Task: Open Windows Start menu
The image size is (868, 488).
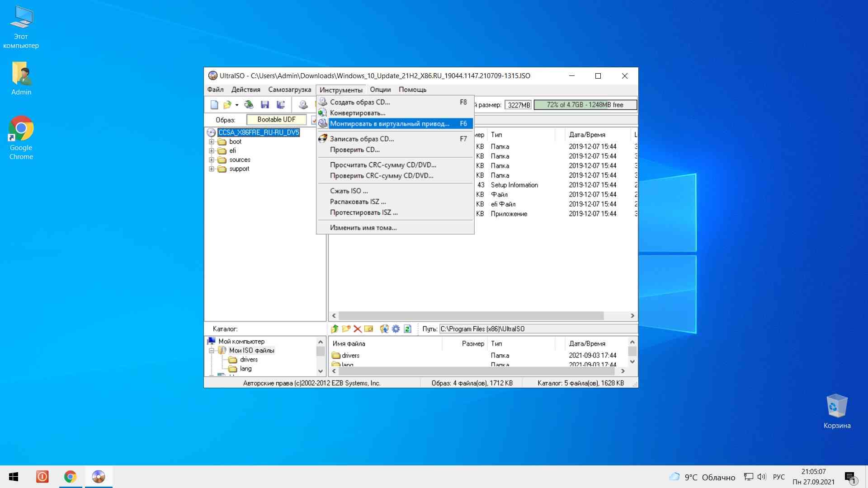Action: (x=14, y=477)
